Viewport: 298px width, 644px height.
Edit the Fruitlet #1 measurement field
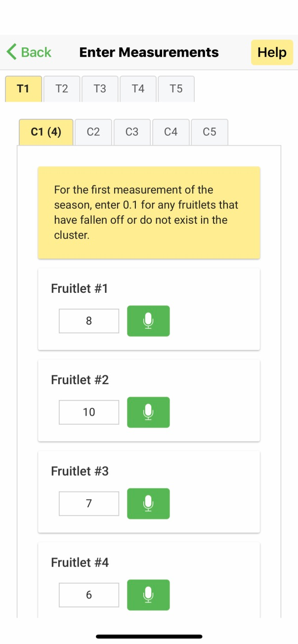pyautogui.click(x=89, y=321)
